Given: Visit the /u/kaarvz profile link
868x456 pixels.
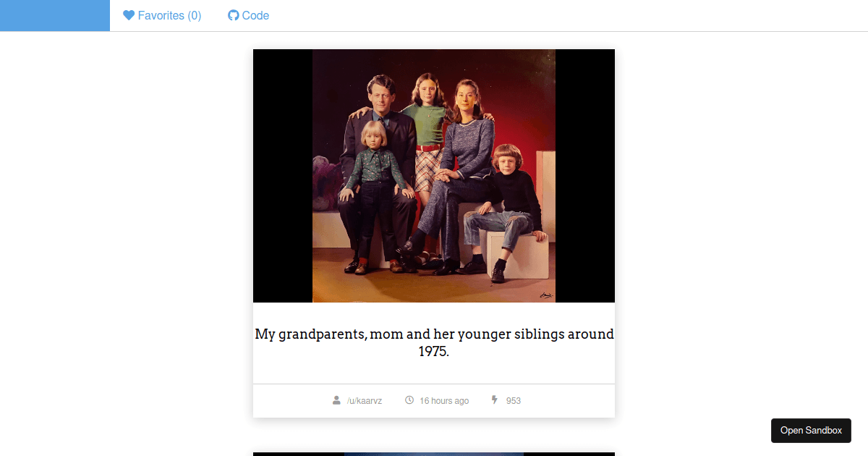Looking at the screenshot, I should [x=365, y=401].
